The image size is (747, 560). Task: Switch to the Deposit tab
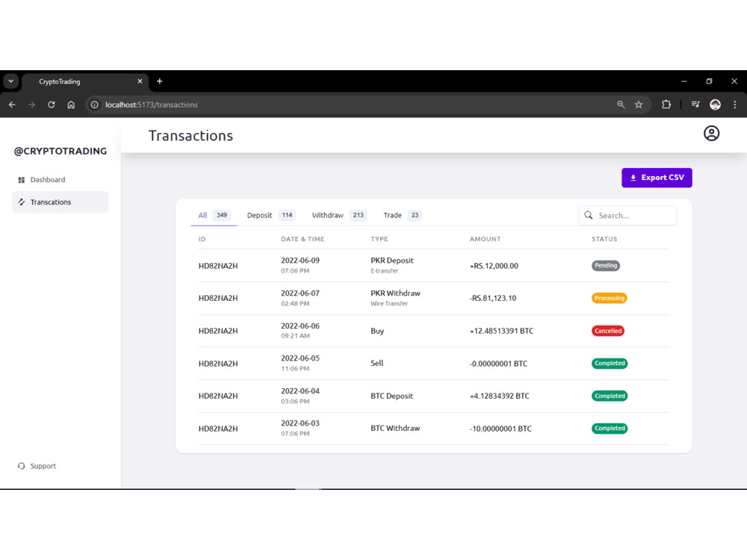click(x=270, y=215)
